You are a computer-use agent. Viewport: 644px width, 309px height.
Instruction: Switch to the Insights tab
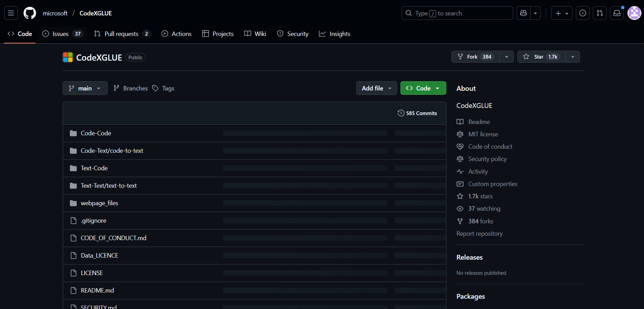point(335,34)
